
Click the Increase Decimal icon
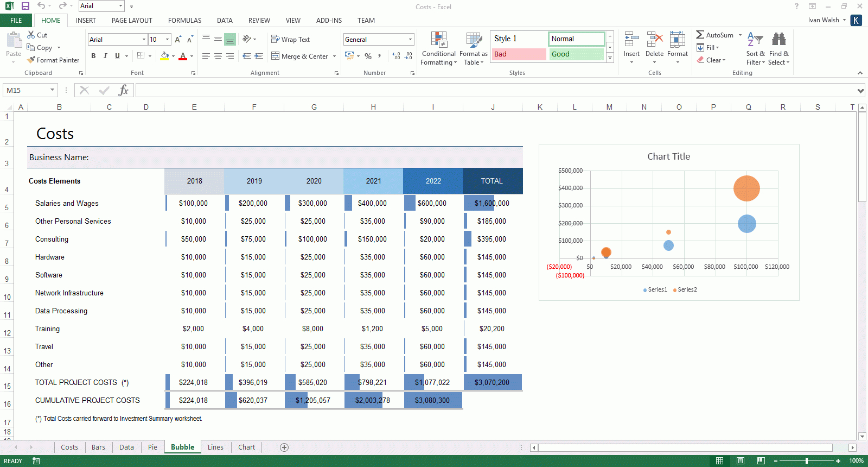[x=397, y=56]
